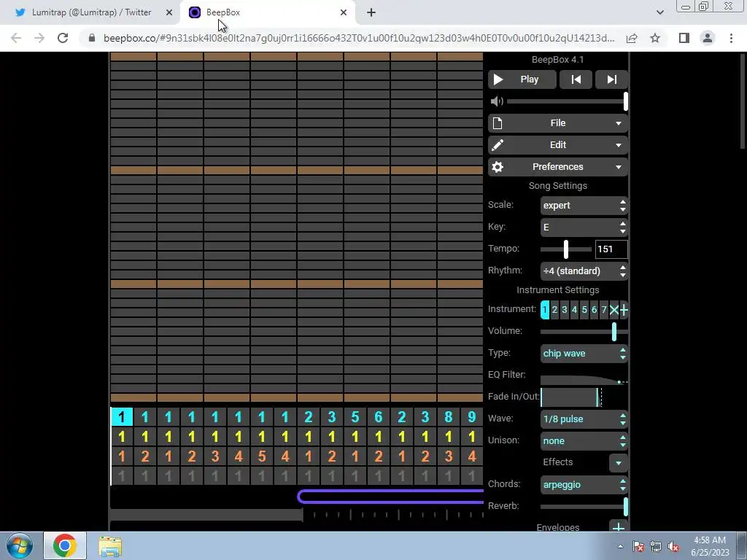Open the Unison dropdown
The image size is (747, 560).
pyautogui.click(x=584, y=441)
